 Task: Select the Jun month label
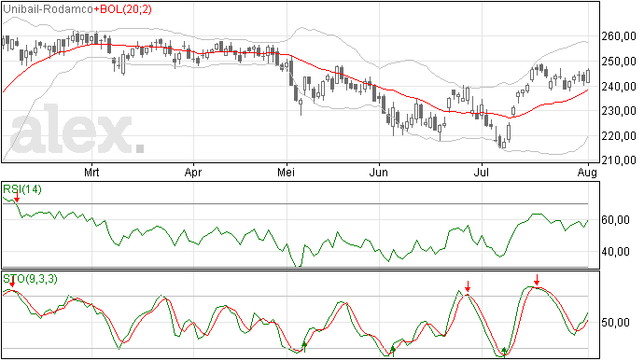pyautogui.click(x=378, y=172)
